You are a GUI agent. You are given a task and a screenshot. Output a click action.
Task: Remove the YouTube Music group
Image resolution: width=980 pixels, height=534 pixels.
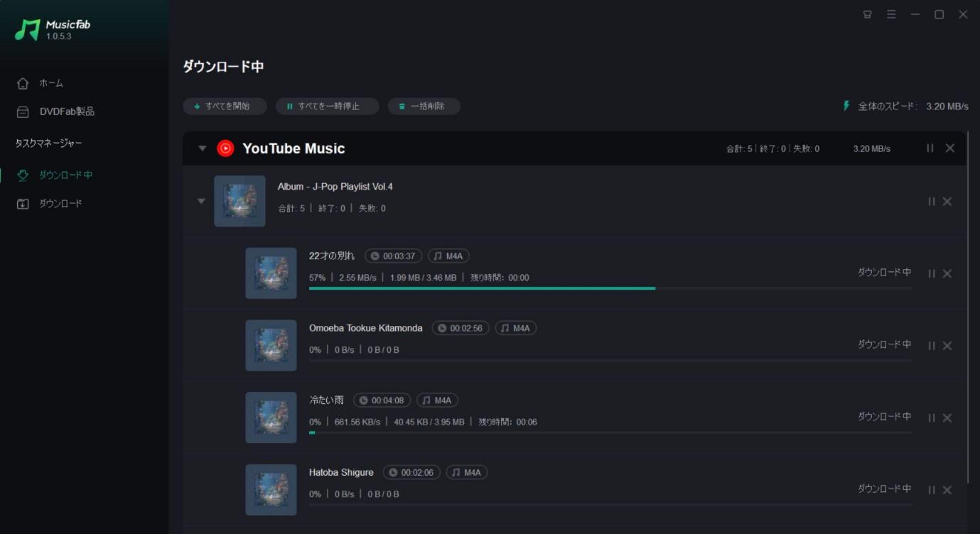tap(950, 148)
